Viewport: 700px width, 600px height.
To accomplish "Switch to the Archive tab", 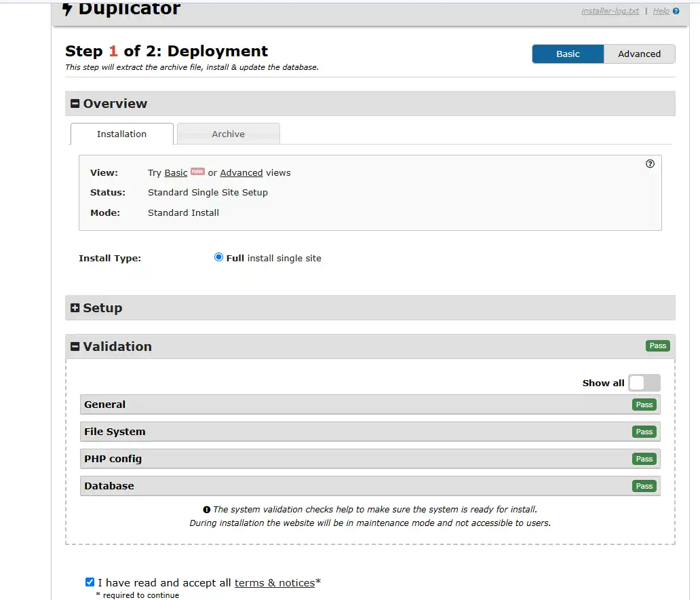I will pos(228,134).
